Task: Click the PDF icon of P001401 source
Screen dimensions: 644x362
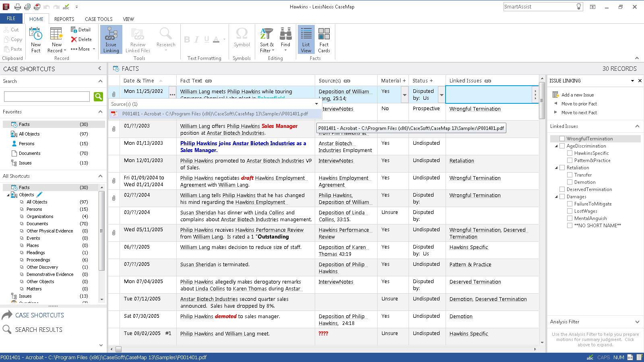Action: click(x=114, y=114)
